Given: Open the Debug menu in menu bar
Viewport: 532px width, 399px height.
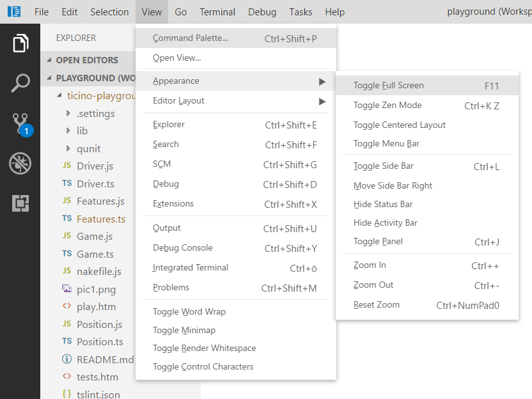Looking at the screenshot, I should coord(262,12).
